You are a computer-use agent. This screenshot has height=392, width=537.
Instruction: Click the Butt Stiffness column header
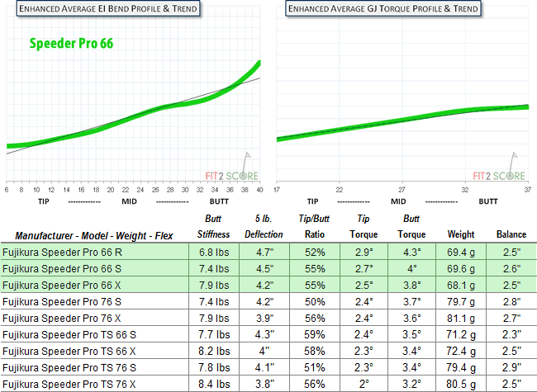(x=213, y=226)
